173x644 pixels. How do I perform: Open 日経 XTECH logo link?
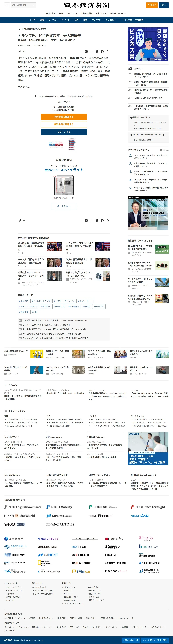click(x=79, y=547)
